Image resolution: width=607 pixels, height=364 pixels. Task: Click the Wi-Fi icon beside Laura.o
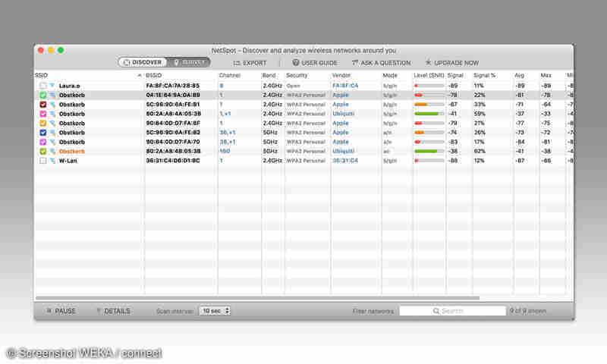pyautogui.click(x=52, y=86)
